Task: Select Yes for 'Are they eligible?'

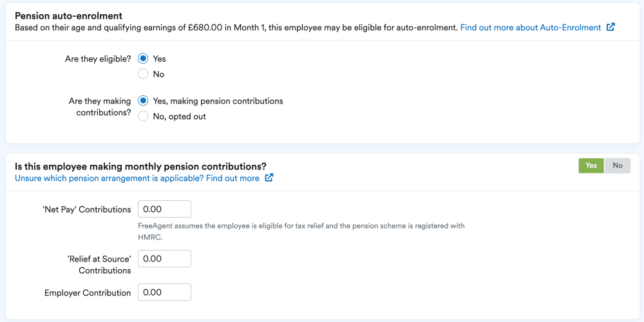Action: point(144,59)
